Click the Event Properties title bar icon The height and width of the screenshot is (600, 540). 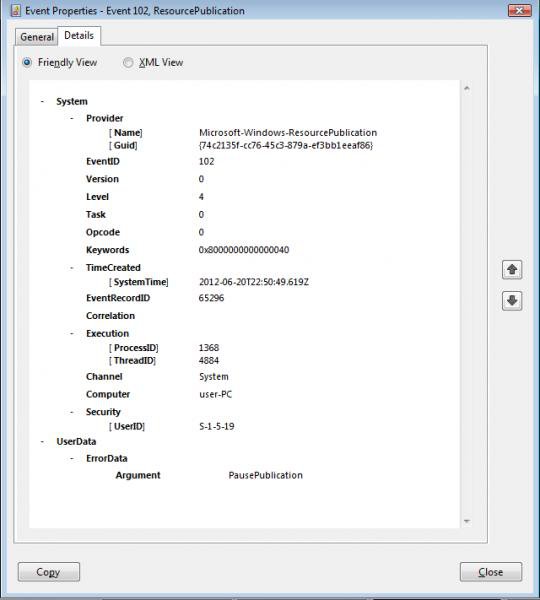16,10
